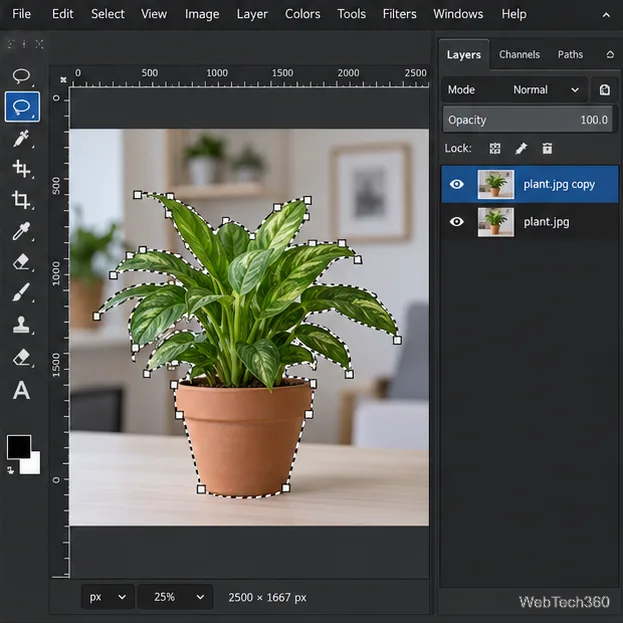
Task: Select the Paintbrush tool
Action: [21, 292]
